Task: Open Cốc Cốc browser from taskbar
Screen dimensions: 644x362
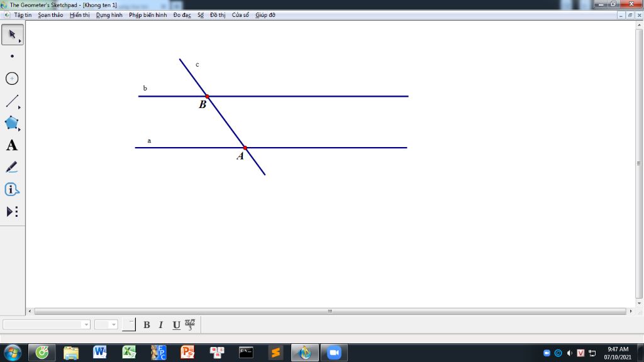Action: point(42,353)
